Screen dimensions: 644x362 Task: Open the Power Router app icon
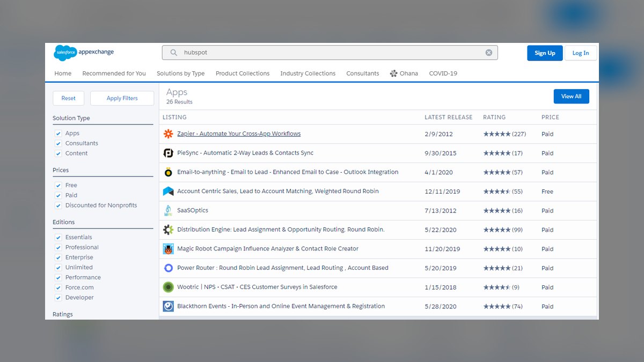click(x=168, y=268)
